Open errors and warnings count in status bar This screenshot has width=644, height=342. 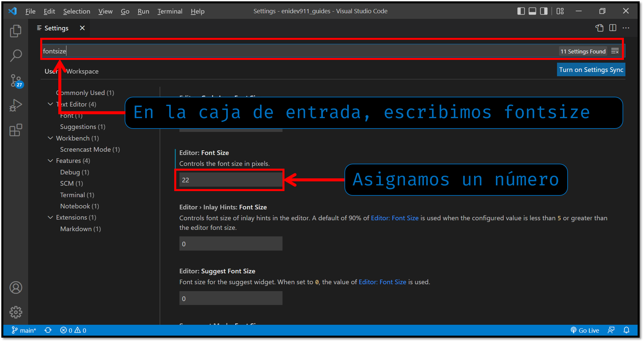coord(73,330)
